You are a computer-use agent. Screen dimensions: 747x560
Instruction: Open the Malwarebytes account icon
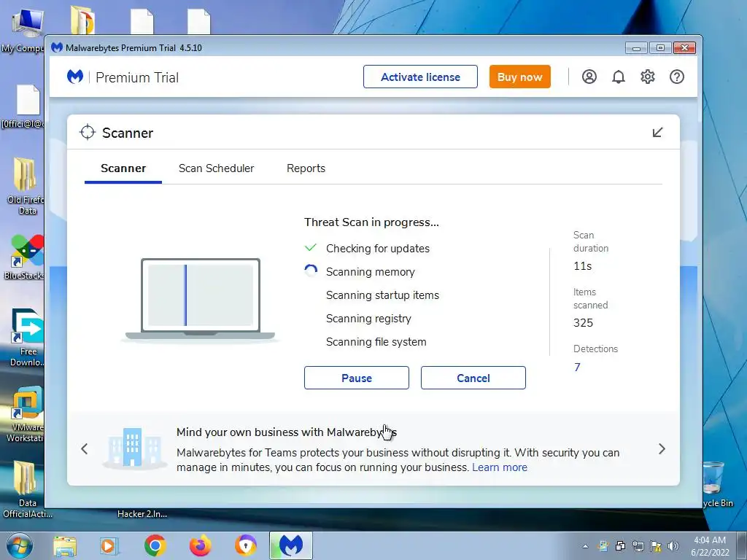pos(589,77)
